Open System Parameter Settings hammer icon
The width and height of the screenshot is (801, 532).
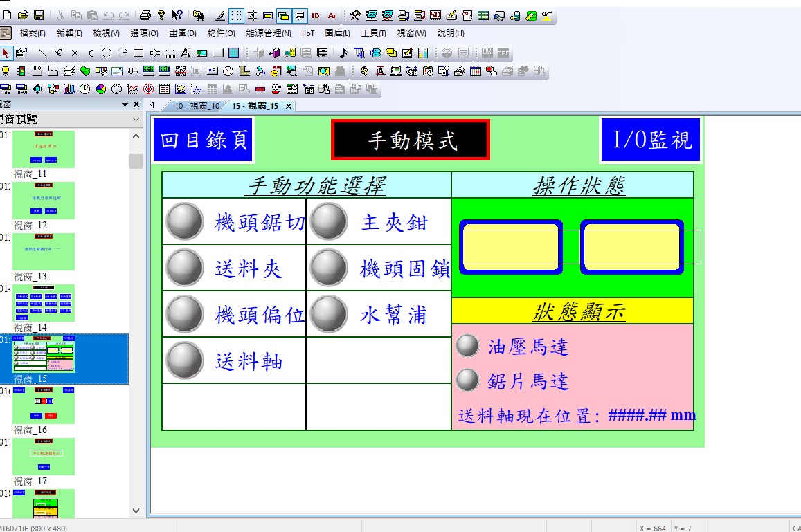[x=355, y=15]
